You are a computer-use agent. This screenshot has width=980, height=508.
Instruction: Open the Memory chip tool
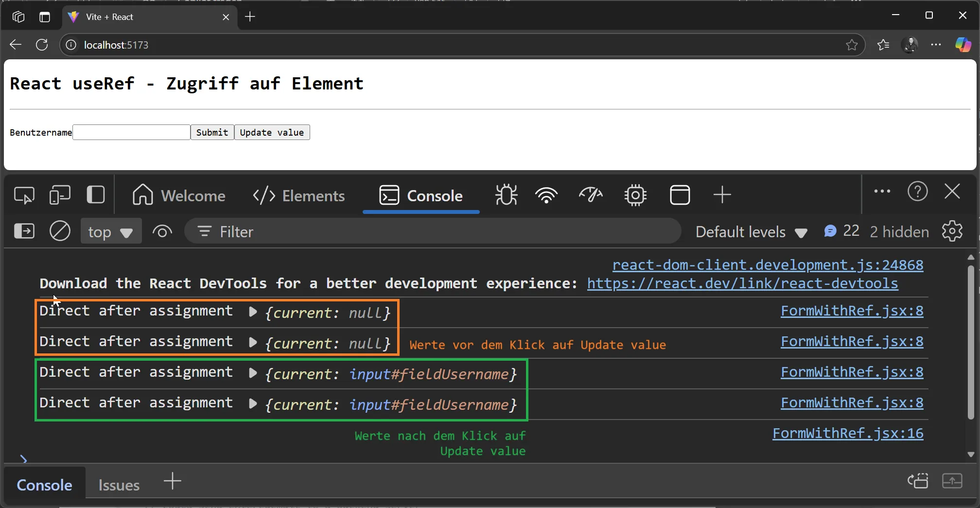[x=635, y=195]
